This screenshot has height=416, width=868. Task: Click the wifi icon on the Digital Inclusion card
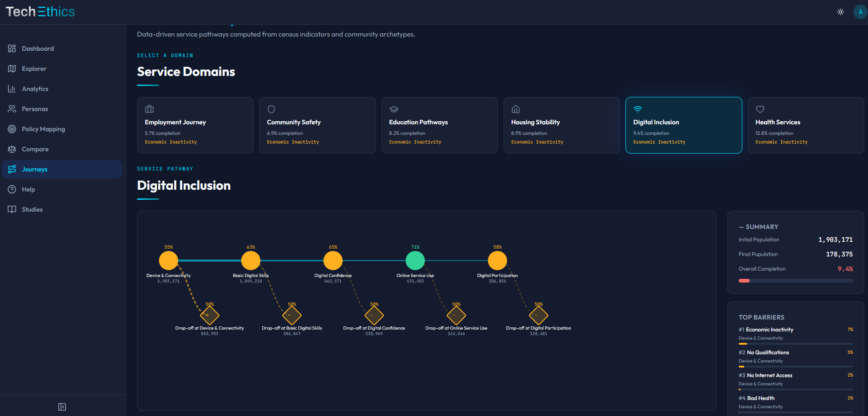[638, 109]
